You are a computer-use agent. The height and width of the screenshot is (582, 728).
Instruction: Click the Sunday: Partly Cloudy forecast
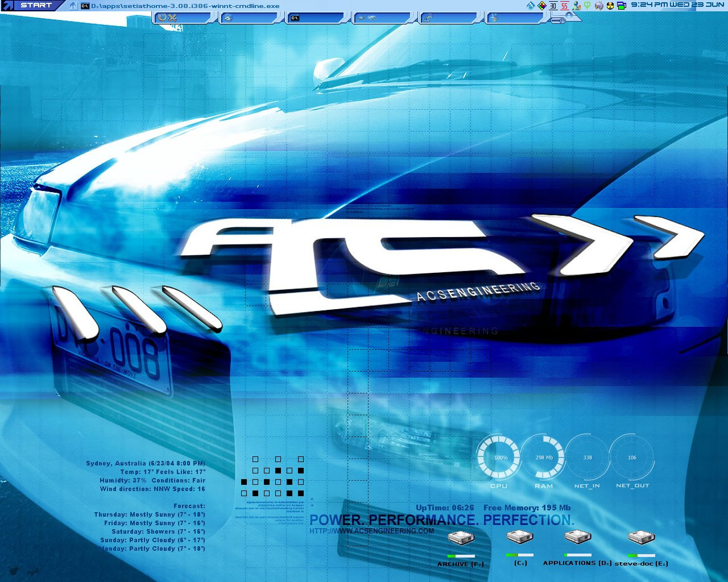(152, 540)
